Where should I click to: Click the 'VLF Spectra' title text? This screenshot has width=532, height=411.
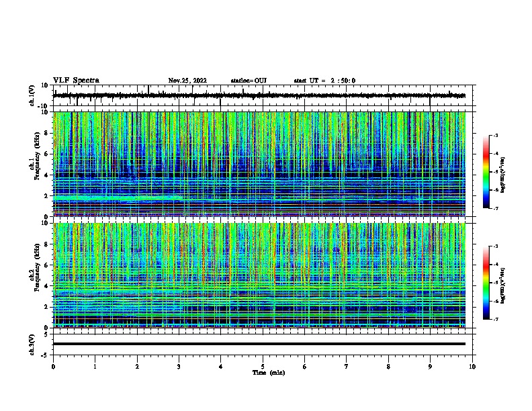76,81
